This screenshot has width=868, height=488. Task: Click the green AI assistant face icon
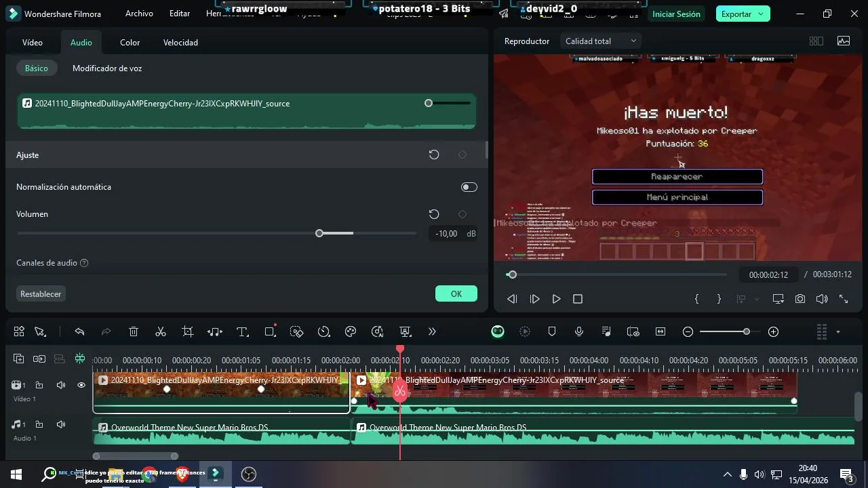pyautogui.click(x=498, y=331)
